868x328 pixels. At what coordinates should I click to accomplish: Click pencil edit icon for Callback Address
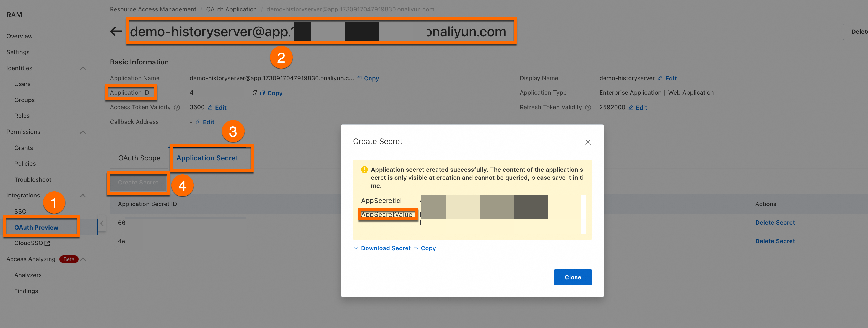(198, 122)
